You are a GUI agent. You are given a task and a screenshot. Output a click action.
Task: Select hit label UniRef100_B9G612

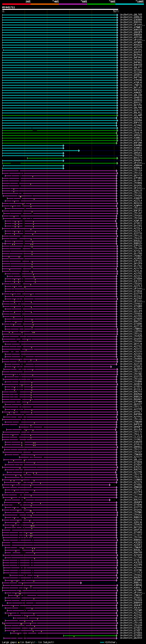coord(131,241)
